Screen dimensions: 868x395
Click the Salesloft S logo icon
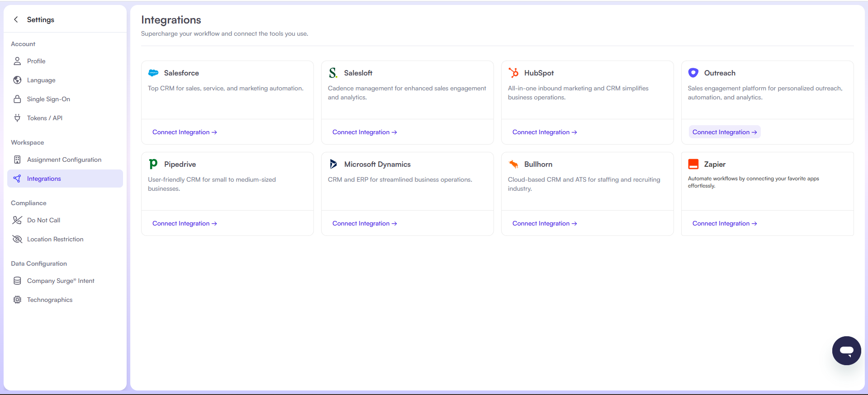(x=333, y=73)
